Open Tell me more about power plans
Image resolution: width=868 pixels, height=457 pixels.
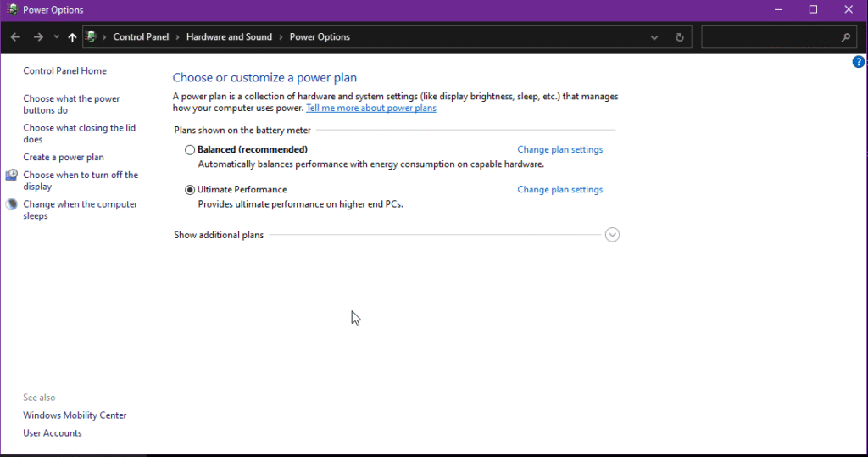tap(371, 108)
